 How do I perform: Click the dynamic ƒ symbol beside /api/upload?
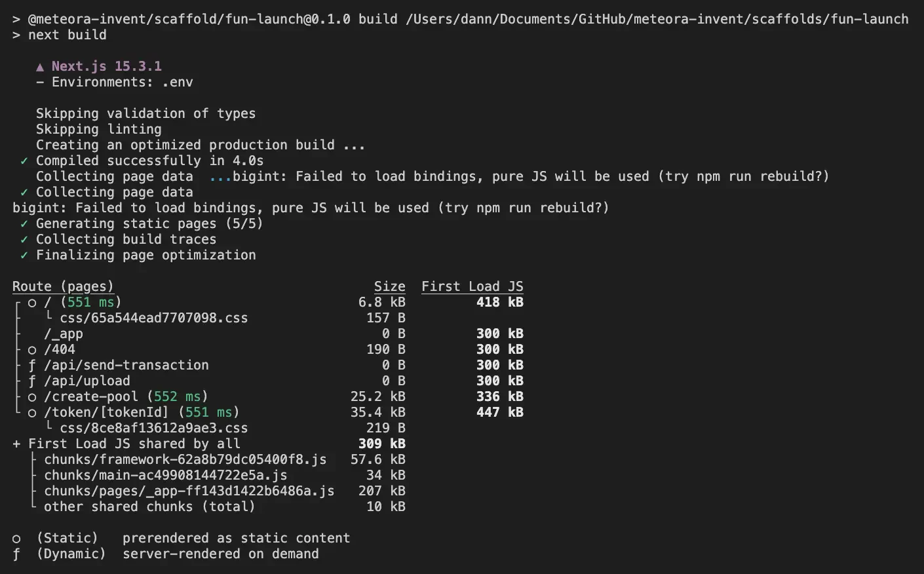[x=32, y=381]
